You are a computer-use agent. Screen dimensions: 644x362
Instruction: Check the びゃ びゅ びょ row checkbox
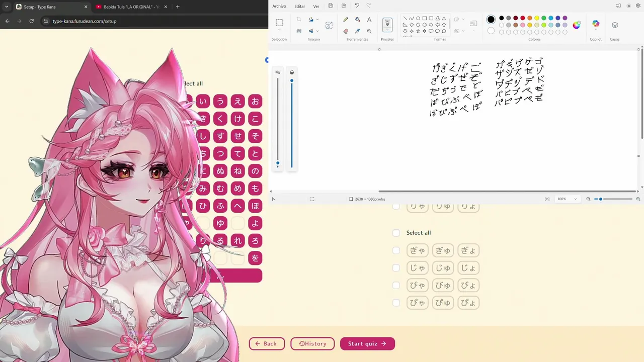pyautogui.click(x=396, y=286)
